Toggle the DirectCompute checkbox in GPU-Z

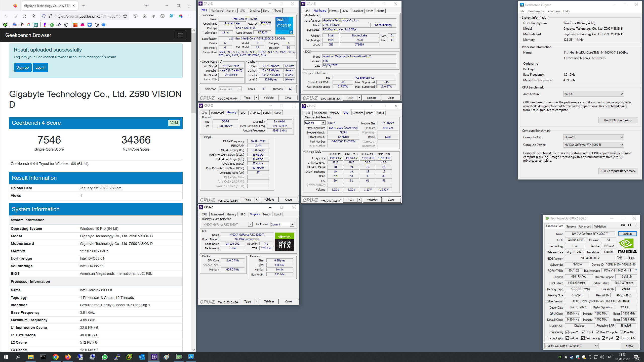(597, 332)
